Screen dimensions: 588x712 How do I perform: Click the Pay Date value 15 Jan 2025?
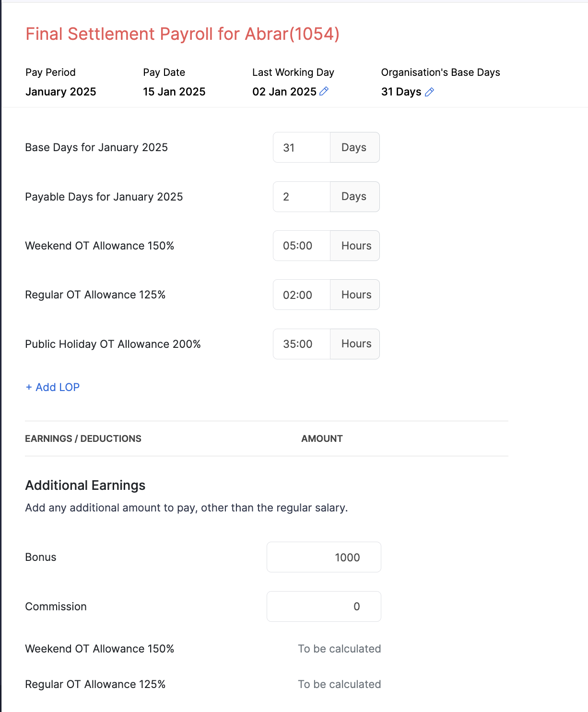(x=174, y=92)
